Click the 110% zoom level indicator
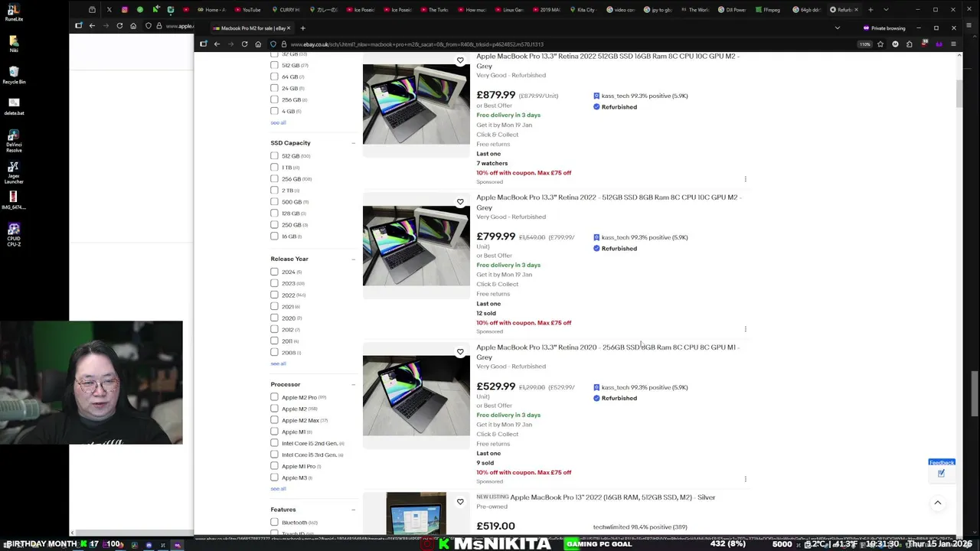This screenshot has height=551, width=980. 865,44
